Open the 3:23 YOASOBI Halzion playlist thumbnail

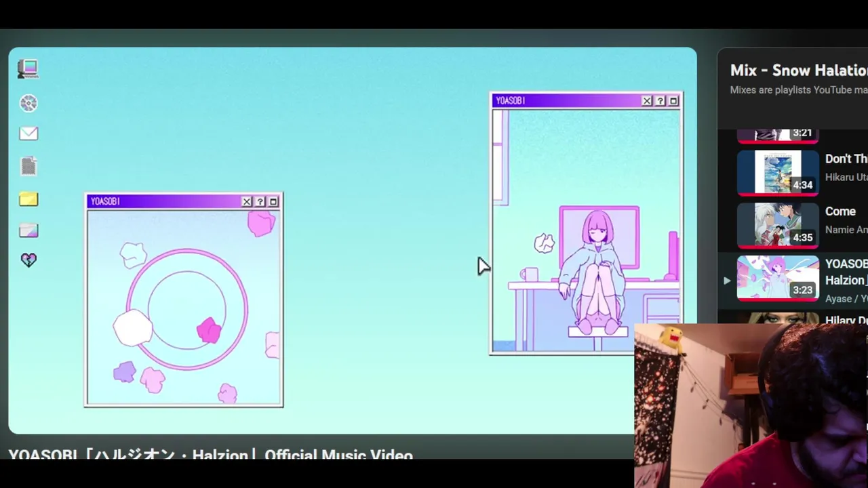tap(778, 278)
